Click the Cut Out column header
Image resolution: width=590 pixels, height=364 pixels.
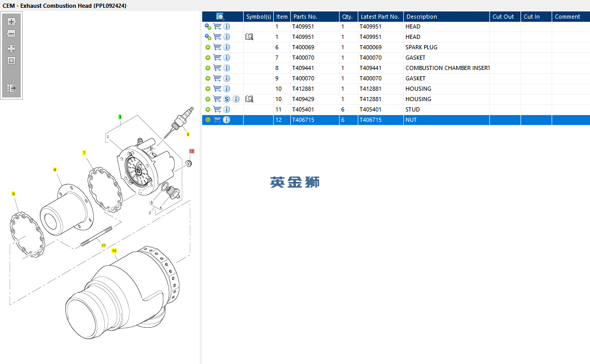tap(505, 17)
